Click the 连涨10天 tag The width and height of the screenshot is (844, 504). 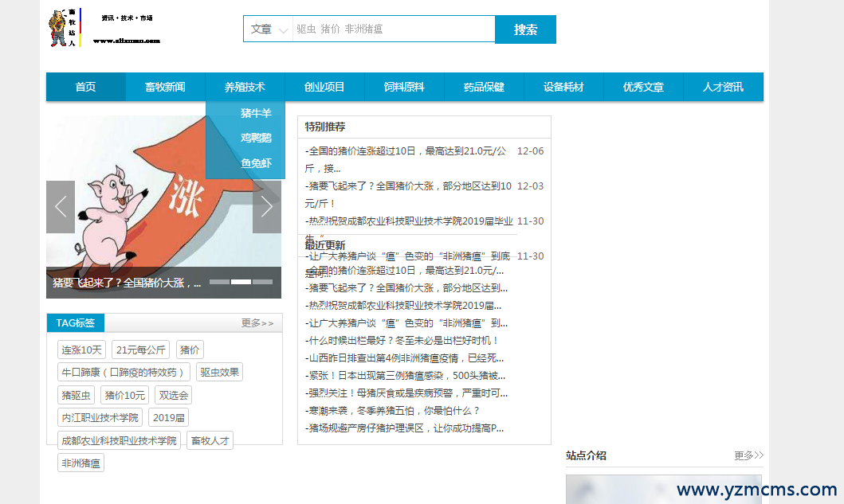tap(82, 350)
